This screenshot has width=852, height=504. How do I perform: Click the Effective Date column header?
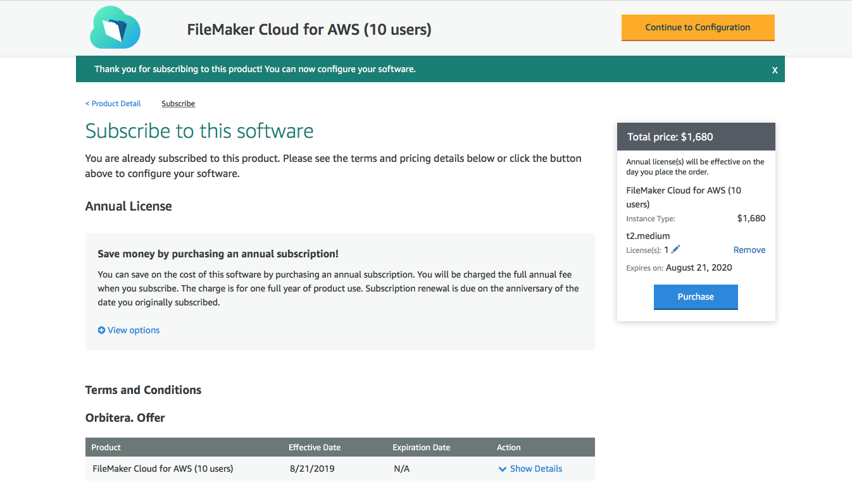315,447
